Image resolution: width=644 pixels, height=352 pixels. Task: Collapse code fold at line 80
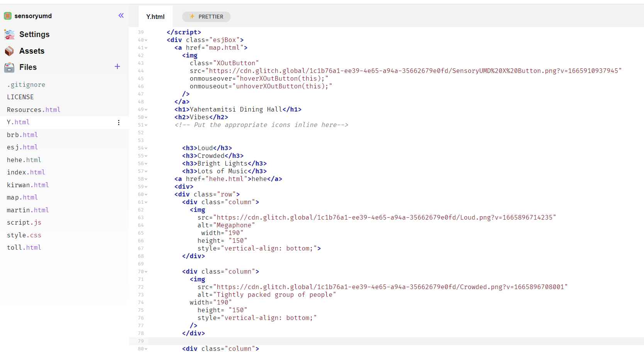(x=146, y=349)
